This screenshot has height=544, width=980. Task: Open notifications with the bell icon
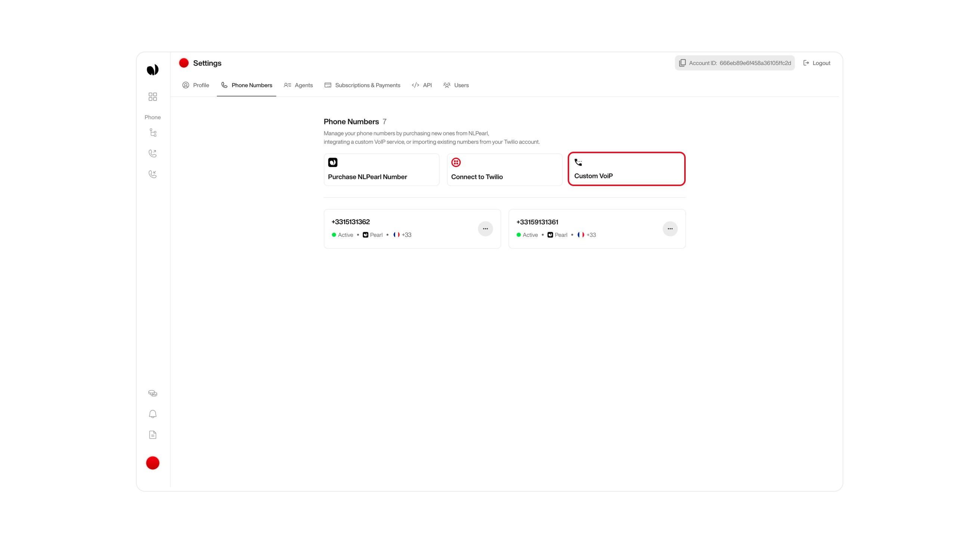click(152, 414)
